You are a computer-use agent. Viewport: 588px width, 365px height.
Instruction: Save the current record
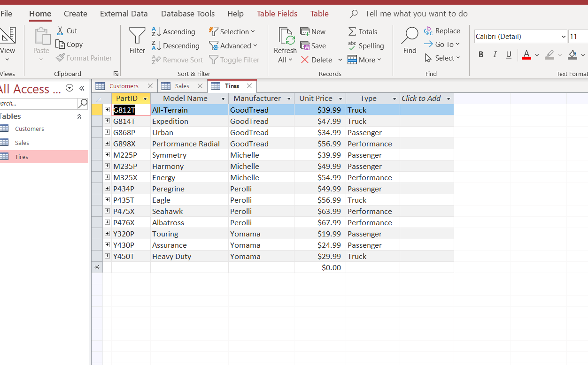click(x=313, y=46)
